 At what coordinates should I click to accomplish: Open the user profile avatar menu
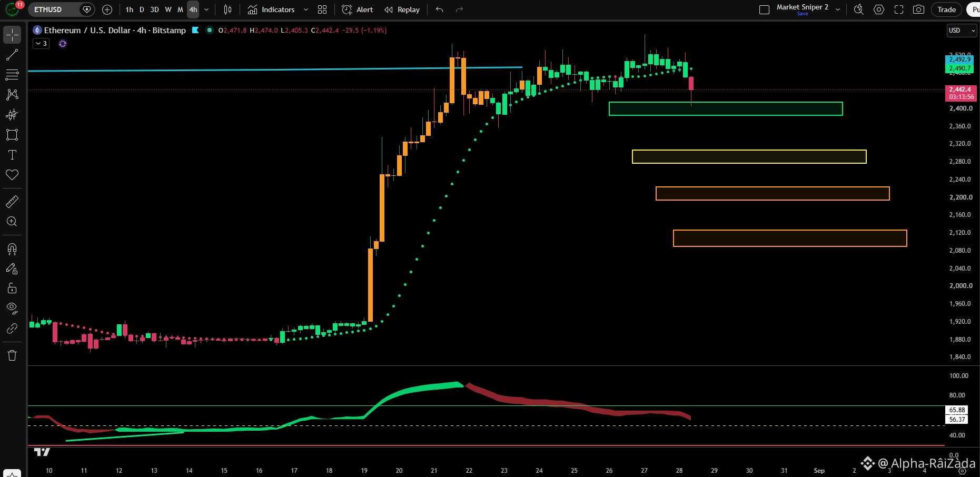pos(12,9)
